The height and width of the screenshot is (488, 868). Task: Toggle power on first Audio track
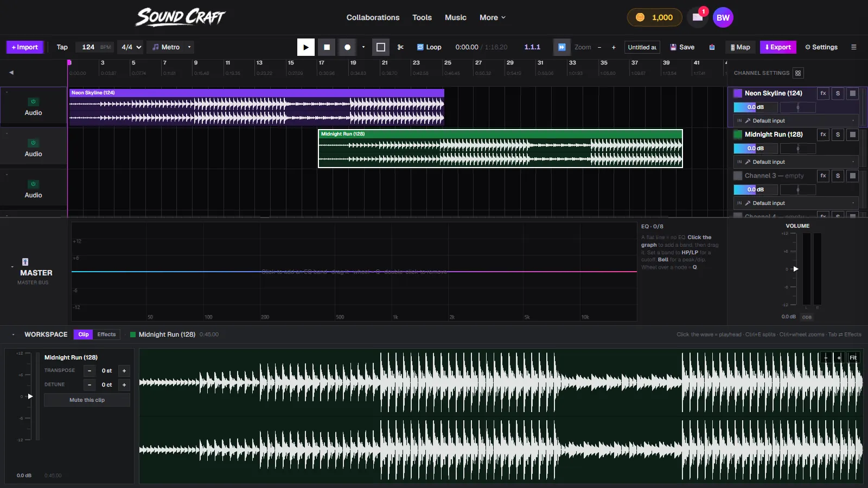click(x=33, y=101)
